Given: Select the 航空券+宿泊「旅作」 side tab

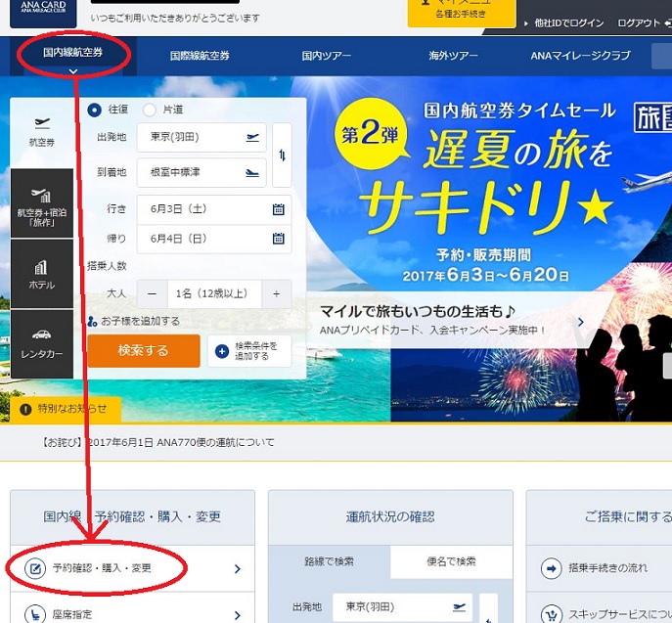Looking at the screenshot, I should (42, 203).
